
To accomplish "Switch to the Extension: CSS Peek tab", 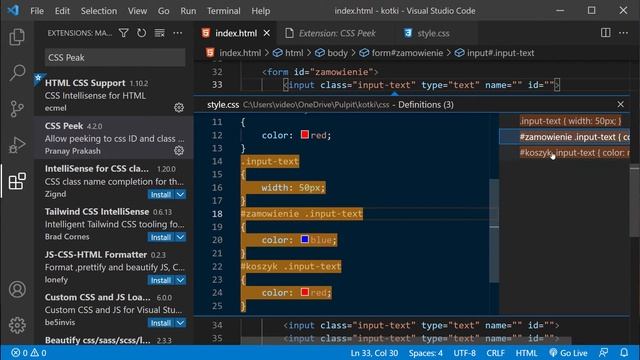I will [x=337, y=33].
